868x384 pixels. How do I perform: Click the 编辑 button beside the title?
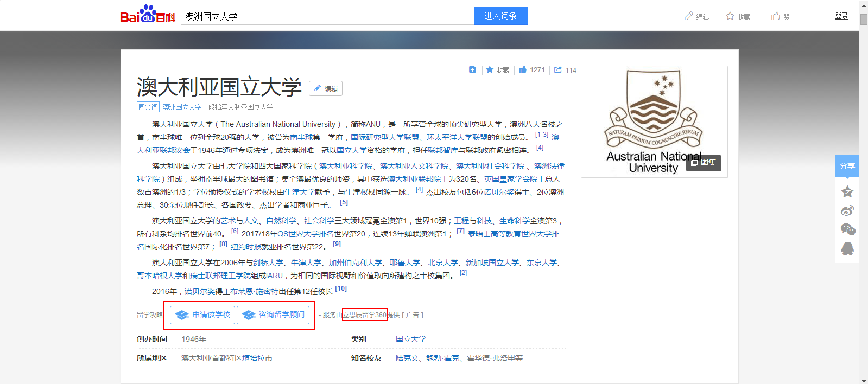326,88
